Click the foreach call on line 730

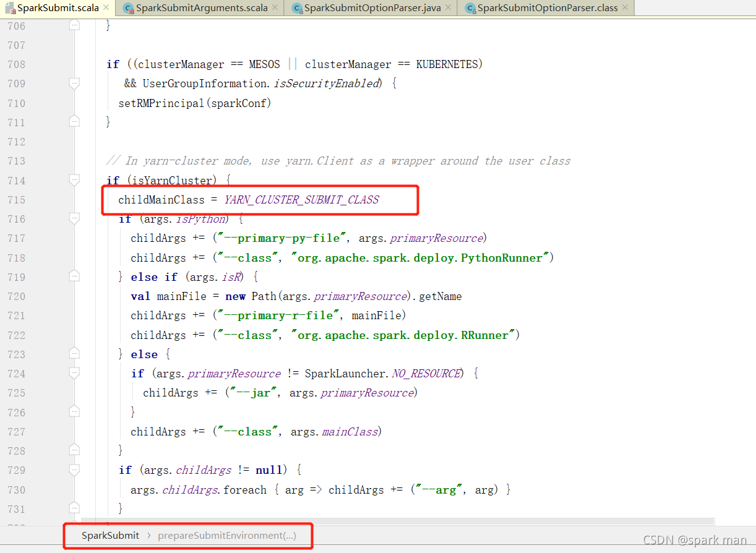pyautogui.click(x=244, y=490)
